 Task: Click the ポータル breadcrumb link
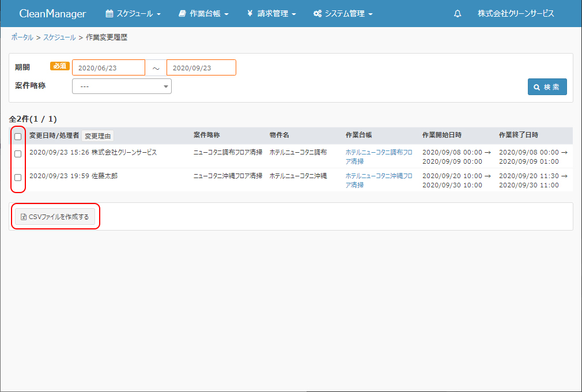(22, 37)
